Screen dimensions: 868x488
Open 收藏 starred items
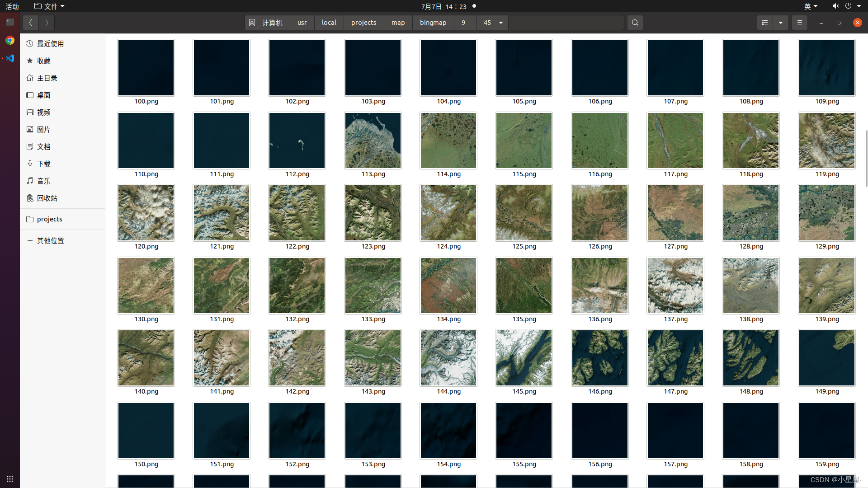(62, 61)
